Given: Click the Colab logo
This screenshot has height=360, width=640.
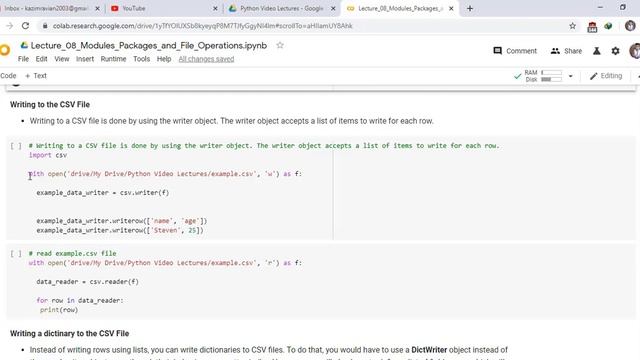Looking at the screenshot, I should pos(5,51).
